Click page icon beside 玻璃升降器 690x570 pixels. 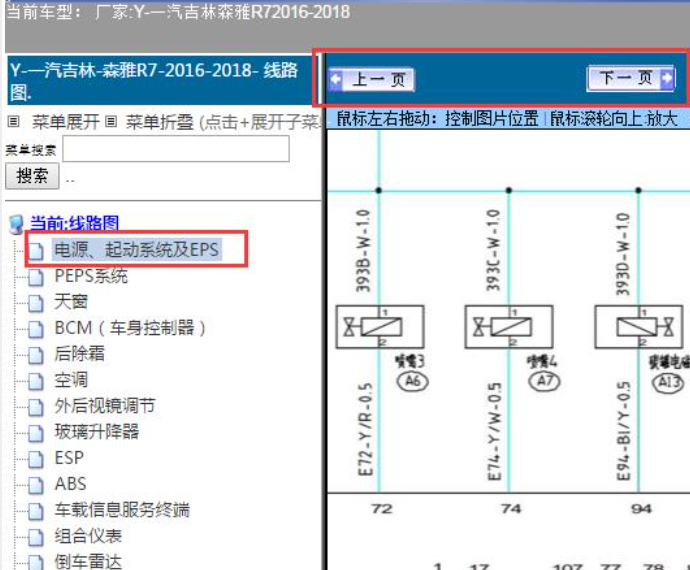[x=36, y=433]
